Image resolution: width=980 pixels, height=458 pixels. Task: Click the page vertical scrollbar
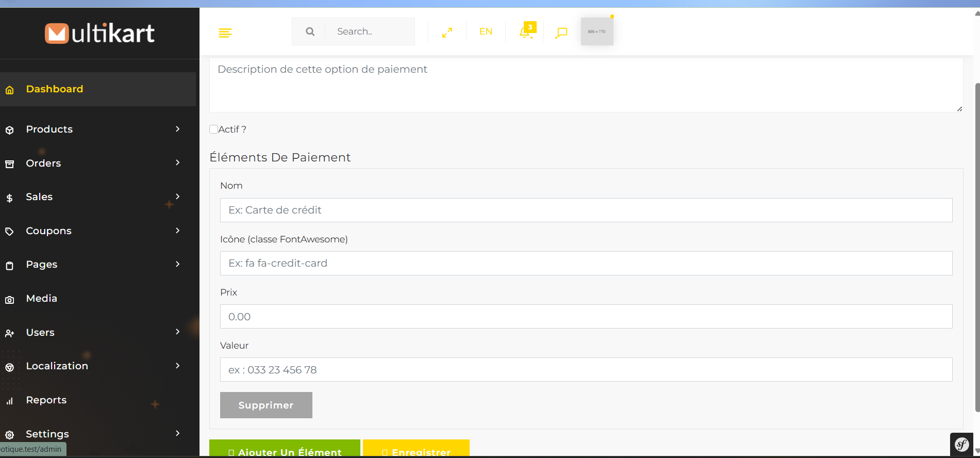[x=977, y=248]
